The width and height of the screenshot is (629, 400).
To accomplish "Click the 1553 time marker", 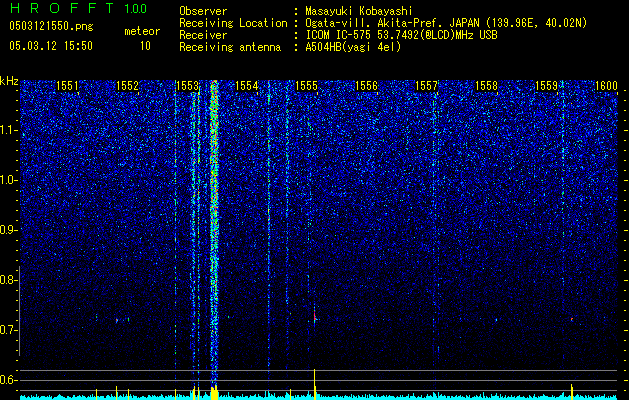I will click(x=187, y=85).
